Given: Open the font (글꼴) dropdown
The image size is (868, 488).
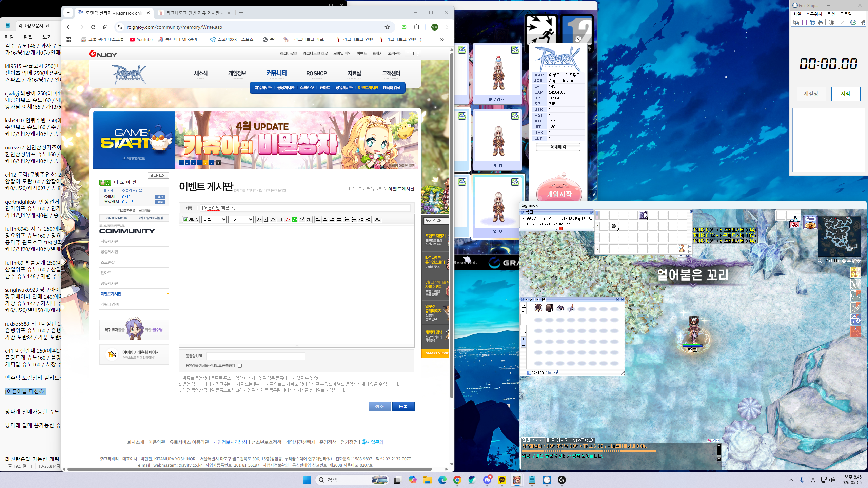Looking at the screenshot, I should [x=214, y=219].
